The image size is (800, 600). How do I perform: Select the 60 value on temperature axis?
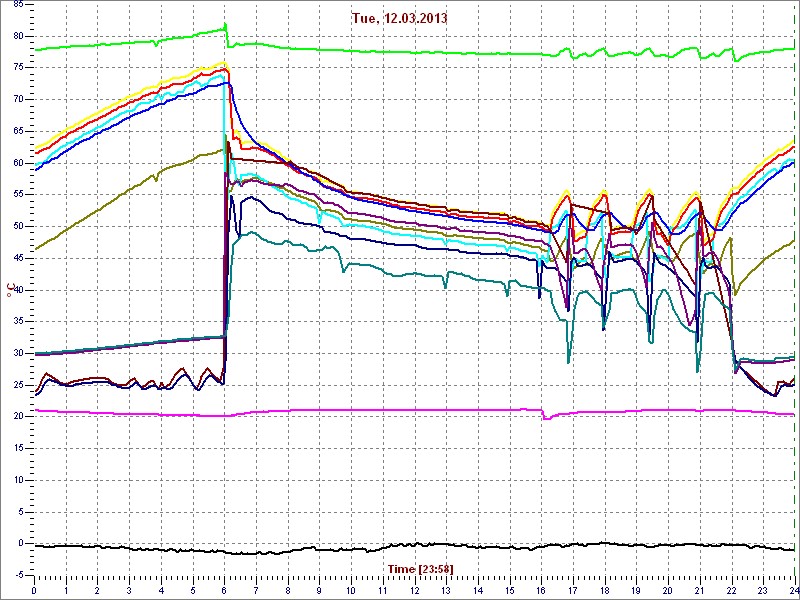[x=17, y=163]
